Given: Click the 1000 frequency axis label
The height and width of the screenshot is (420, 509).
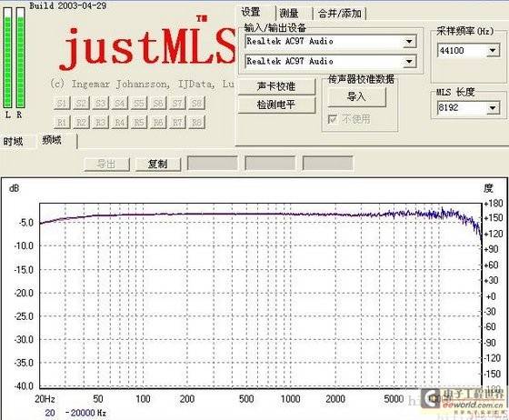Looking at the screenshot, I should 290,399.
